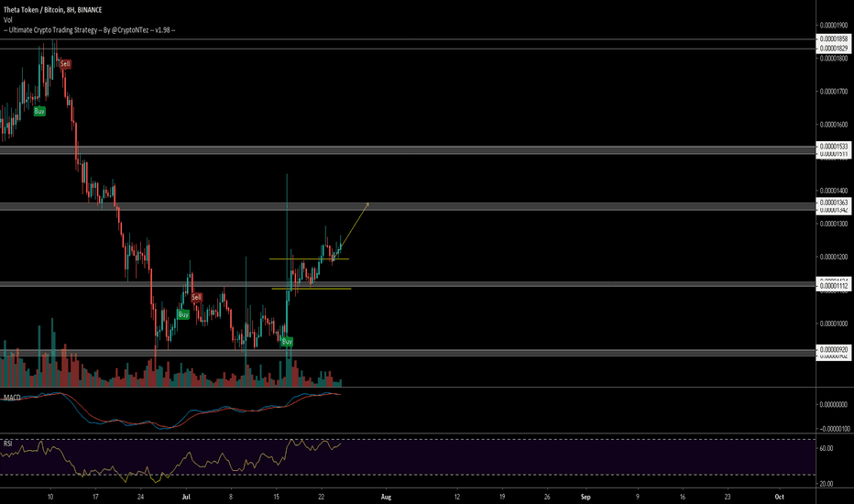Select the RSI indicator label
This screenshot has width=854, height=504.
click(7, 444)
